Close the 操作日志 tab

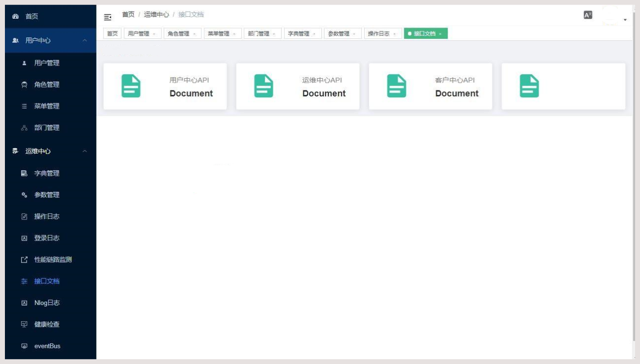394,34
